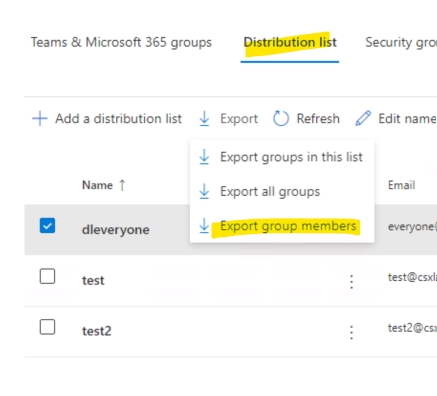Click the pencil Edit name icon
Screen dimensions: 437x396
coord(363,118)
